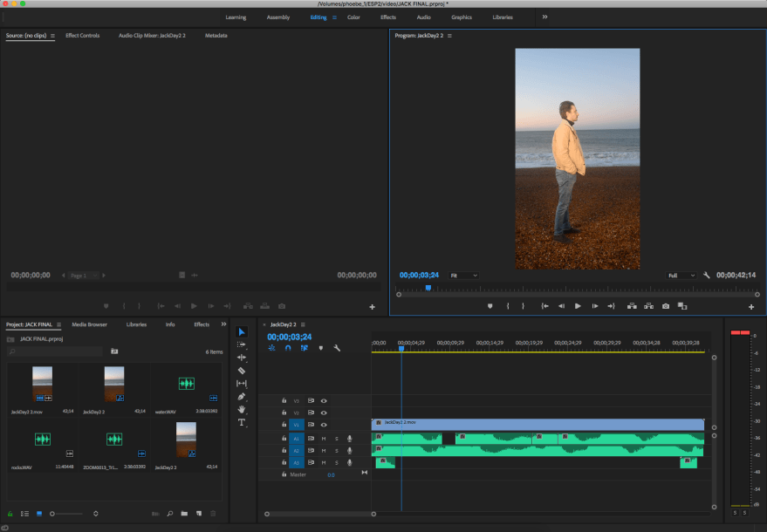767x532 pixels.
Task: Solo the A2 audio track
Action: (337, 451)
